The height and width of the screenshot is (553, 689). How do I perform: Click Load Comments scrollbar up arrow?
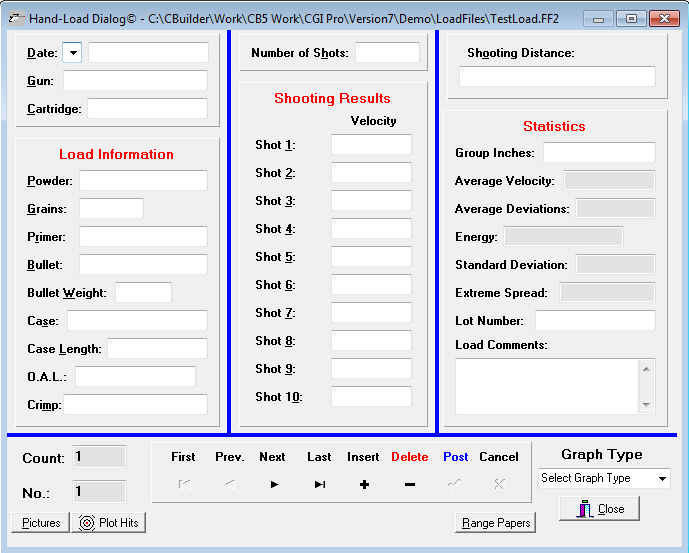tap(646, 369)
